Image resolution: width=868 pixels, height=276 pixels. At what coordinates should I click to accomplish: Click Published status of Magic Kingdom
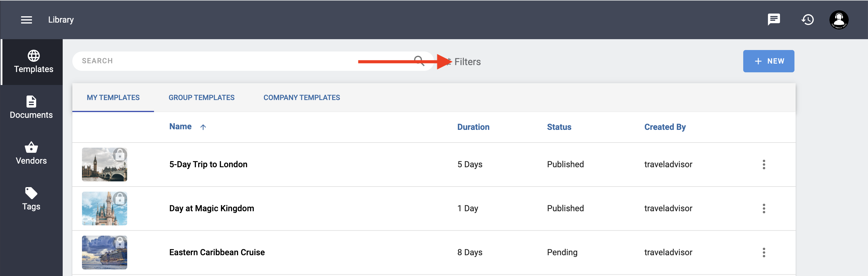click(x=565, y=209)
